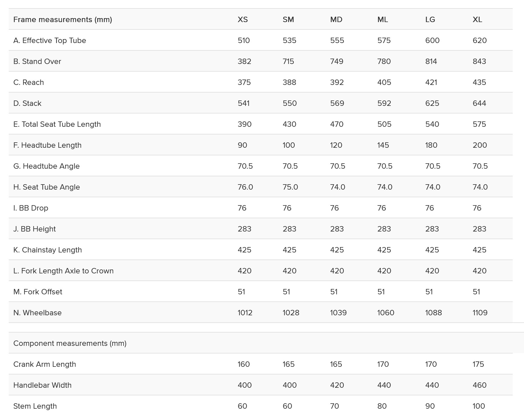Click the Stack value 644 for XL

click(x=479, y=103)
